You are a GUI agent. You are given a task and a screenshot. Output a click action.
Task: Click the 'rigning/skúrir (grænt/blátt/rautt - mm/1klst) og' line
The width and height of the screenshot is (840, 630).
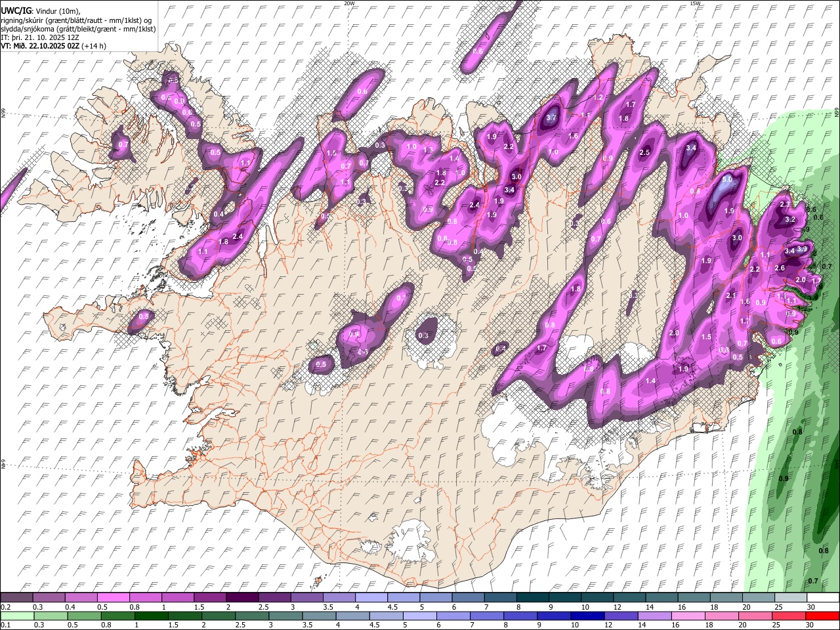point(76,20)
